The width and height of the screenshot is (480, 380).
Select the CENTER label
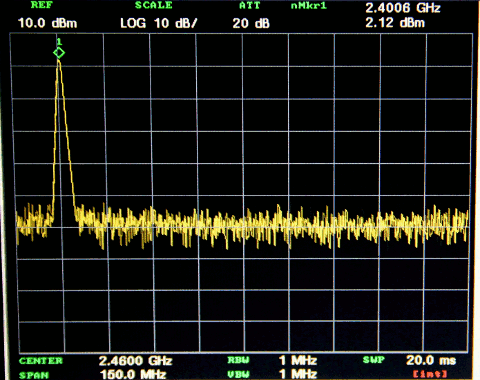point(41,361)
